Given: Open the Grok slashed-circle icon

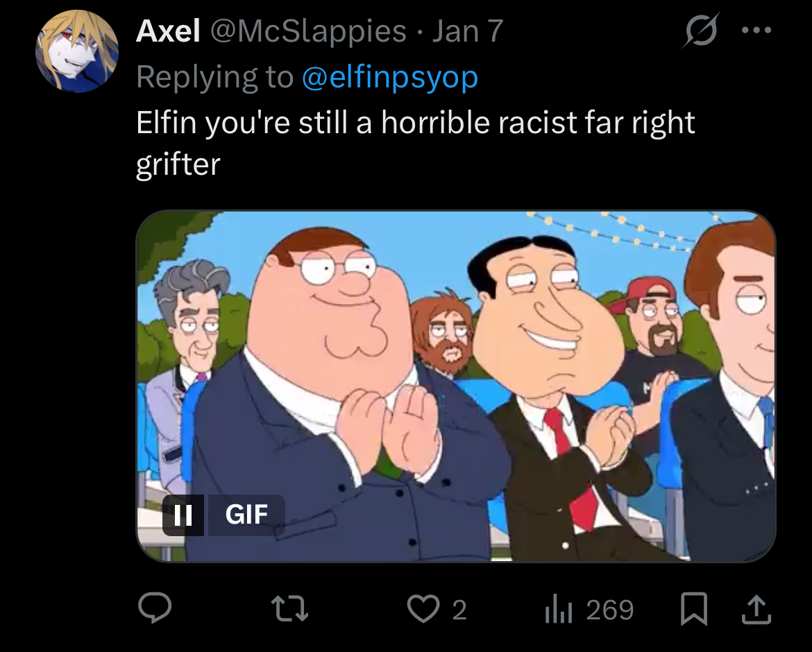Looking at the screenshot, I should coord(700,31).
